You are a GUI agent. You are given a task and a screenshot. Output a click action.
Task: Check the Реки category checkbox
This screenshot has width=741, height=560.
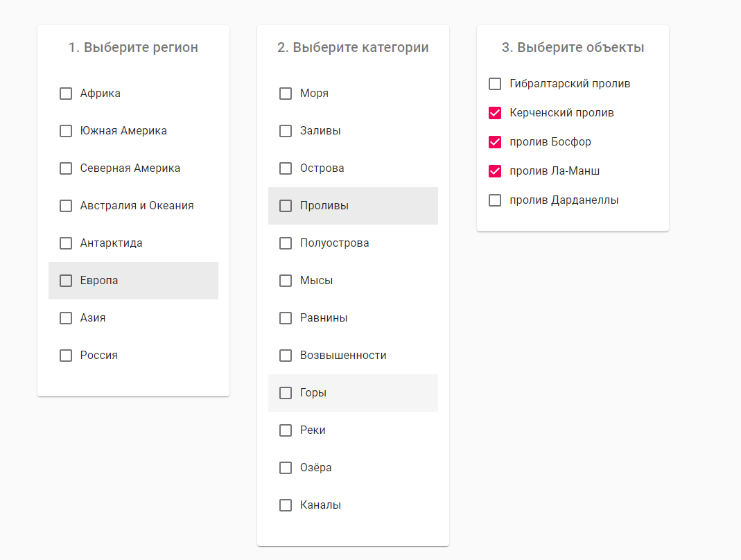click(x=286, y=430)
